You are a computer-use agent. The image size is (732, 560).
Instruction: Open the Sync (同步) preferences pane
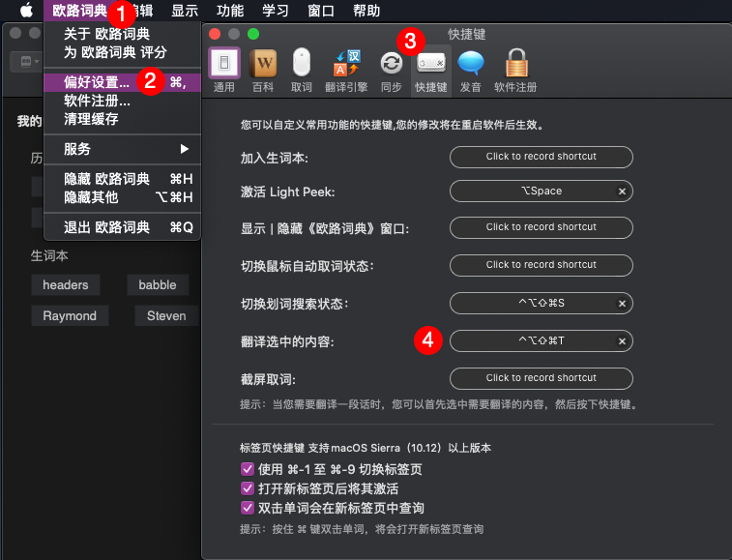(392, 70)
